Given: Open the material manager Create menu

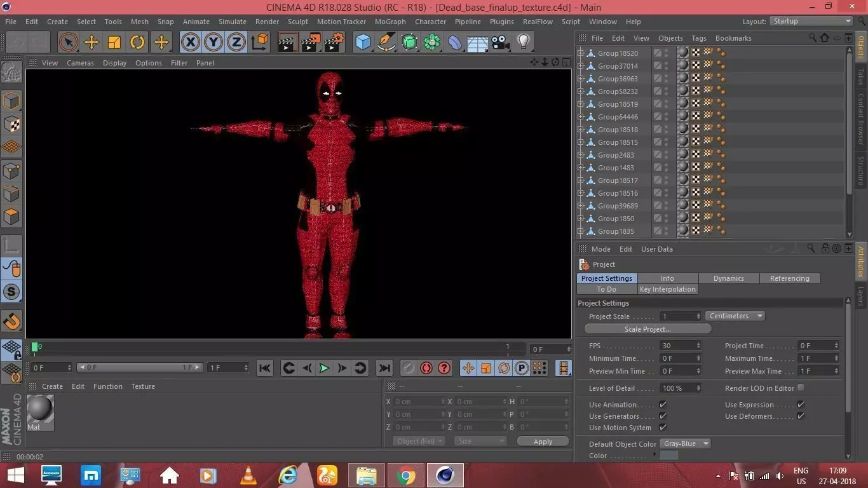Looking at the screenshot, I should tap(52, 386).
